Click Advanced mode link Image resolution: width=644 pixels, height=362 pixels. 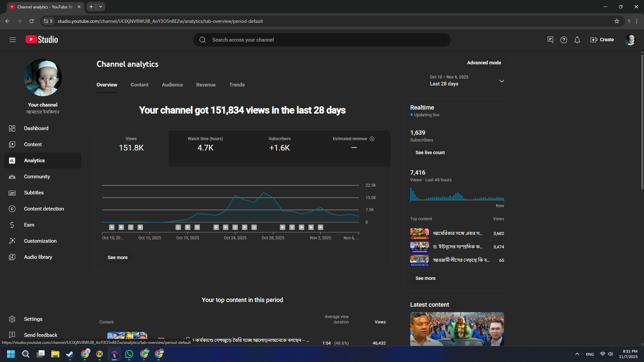point(484,63)
